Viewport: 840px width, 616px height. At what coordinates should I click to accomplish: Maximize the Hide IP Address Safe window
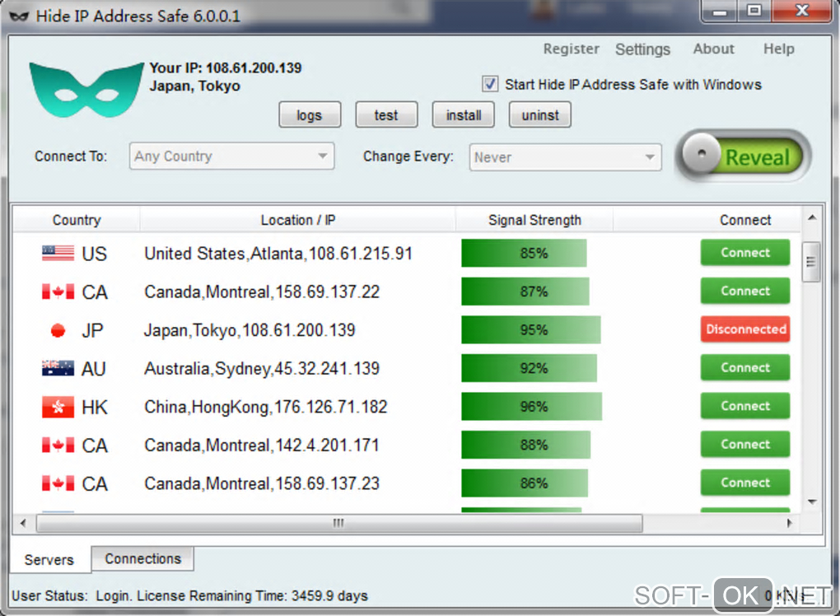754,12
